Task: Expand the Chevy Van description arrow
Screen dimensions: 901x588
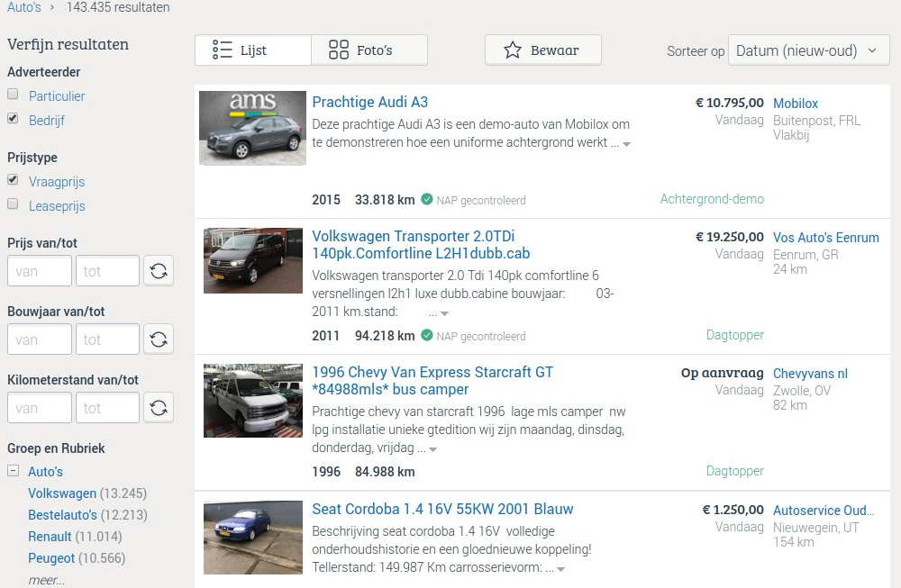Action: [x=432, y=449]
